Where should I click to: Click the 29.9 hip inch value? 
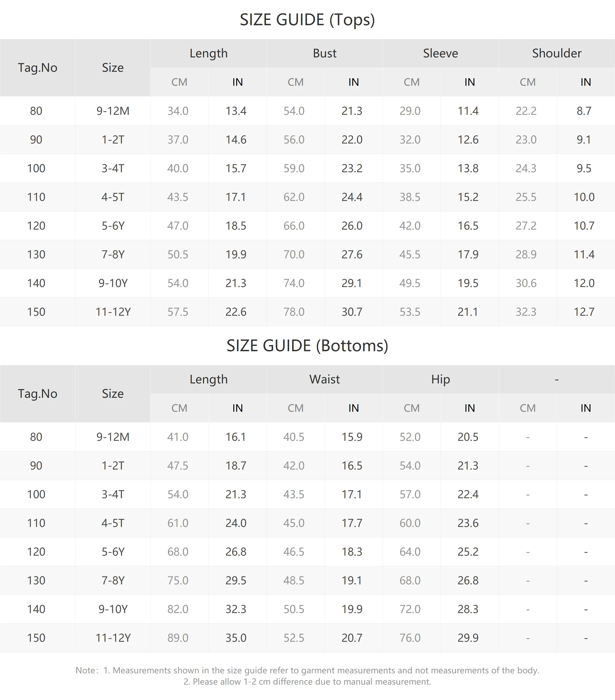click(468, 638)
